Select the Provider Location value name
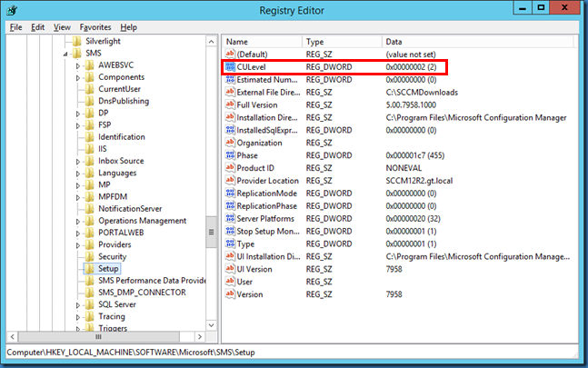Viewport: 588px width, 368px height. pyautogui.click(x=268, y=181)
